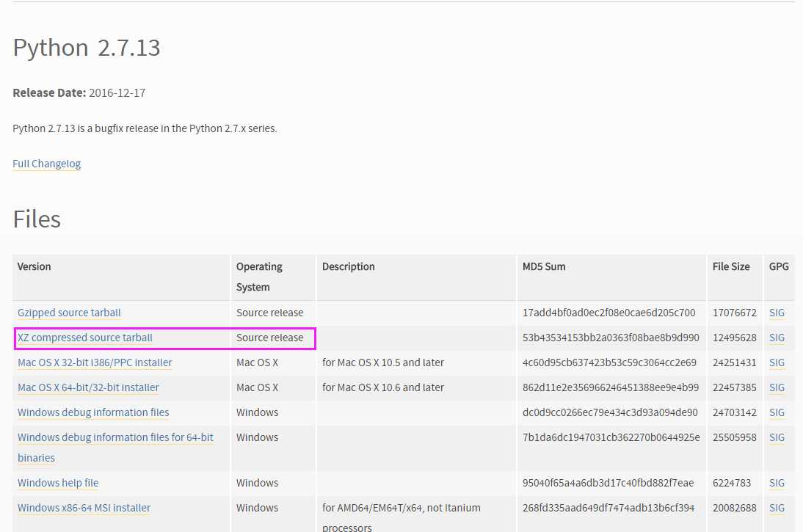Click file size 12495628

click(x=735, y=338)
